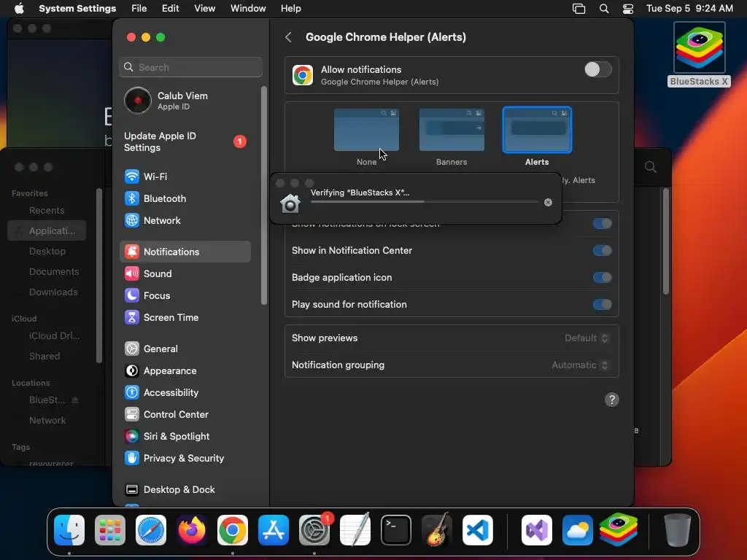Open Terminal from the Dock
The image size is (747, 560).
coord(396,530)
